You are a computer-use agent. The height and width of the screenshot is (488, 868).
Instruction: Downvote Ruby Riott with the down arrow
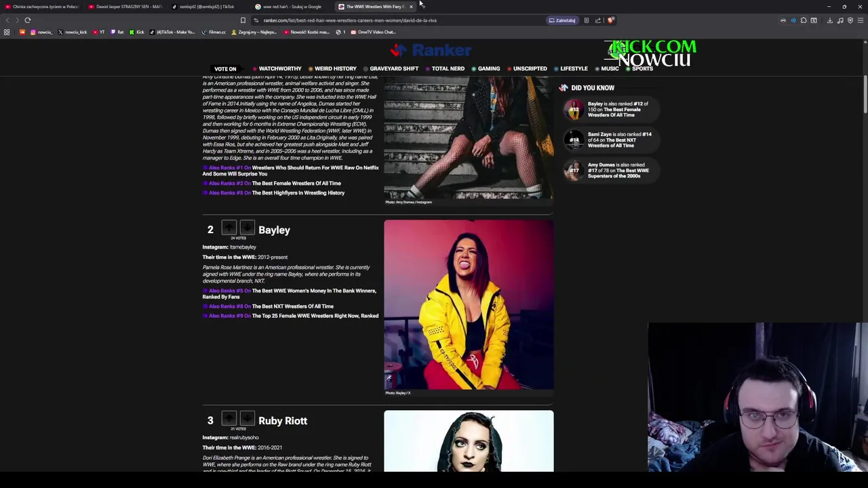pos(248,418)
